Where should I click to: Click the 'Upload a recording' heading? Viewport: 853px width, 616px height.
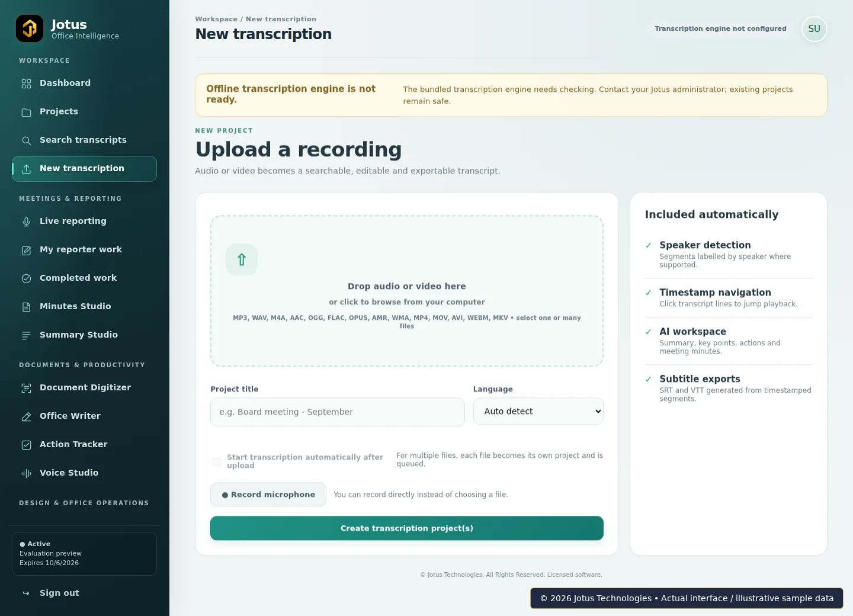point(299,149)
